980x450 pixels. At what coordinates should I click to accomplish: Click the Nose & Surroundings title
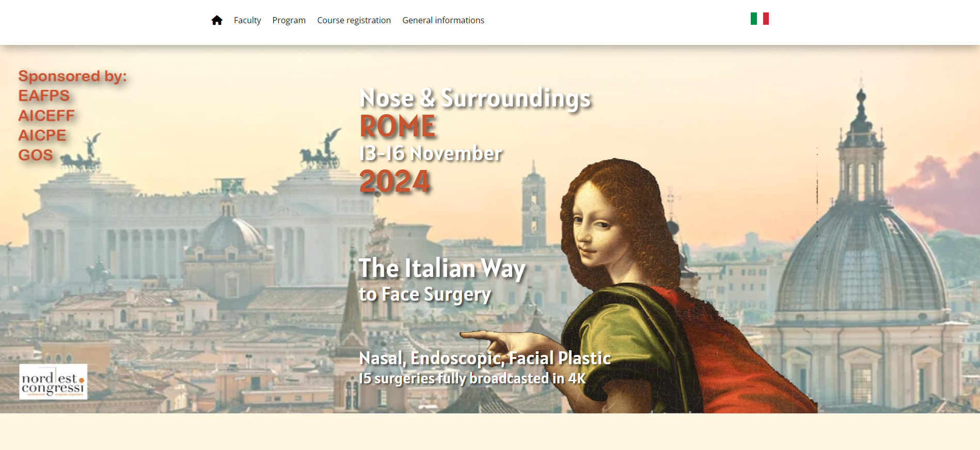click(x=475, y=98)
